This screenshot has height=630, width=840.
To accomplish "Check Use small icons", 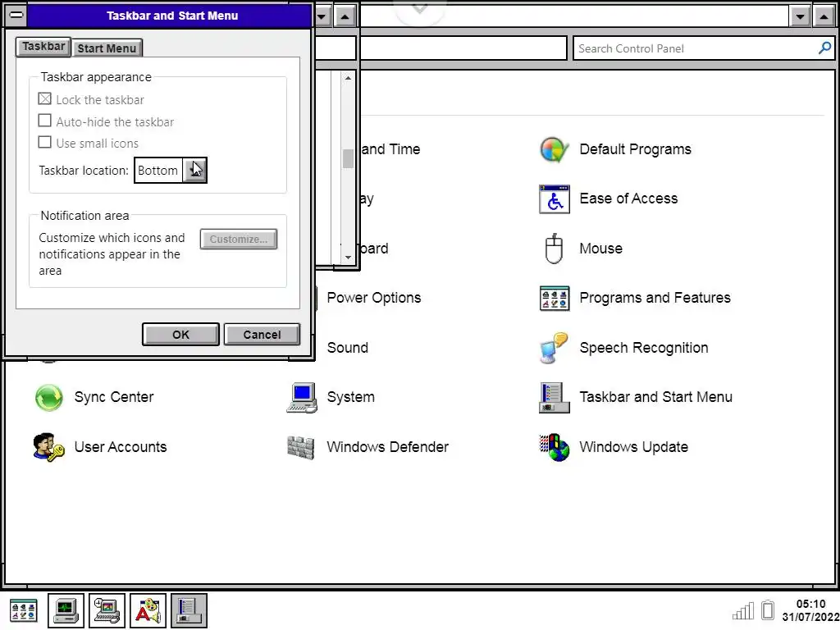I will (45, 142).
